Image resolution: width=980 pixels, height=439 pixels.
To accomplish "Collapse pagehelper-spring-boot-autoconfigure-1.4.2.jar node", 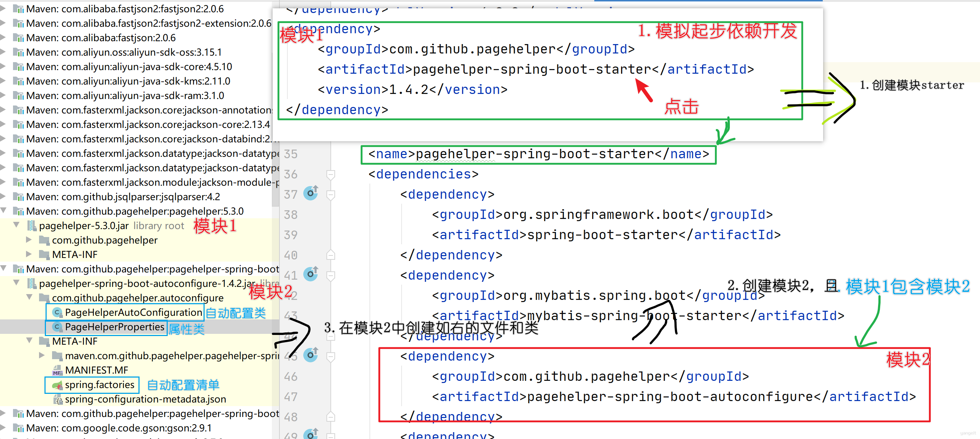I will coord(16,283).
